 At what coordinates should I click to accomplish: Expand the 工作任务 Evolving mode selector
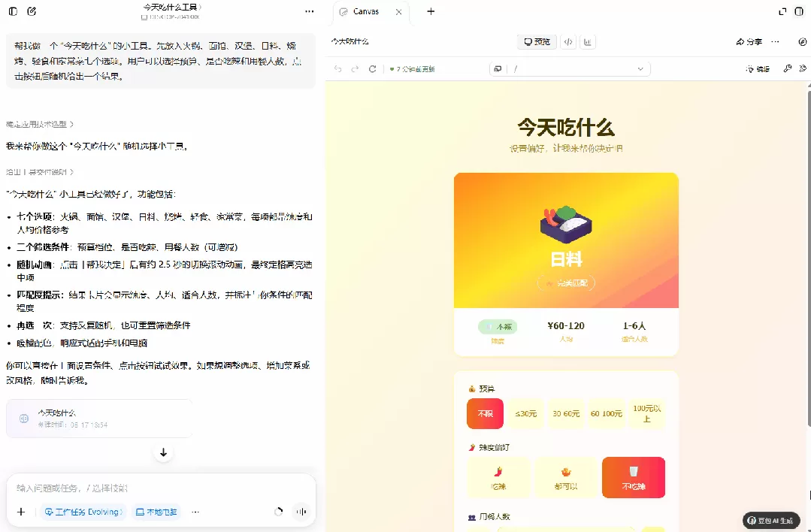click(83, 512)
